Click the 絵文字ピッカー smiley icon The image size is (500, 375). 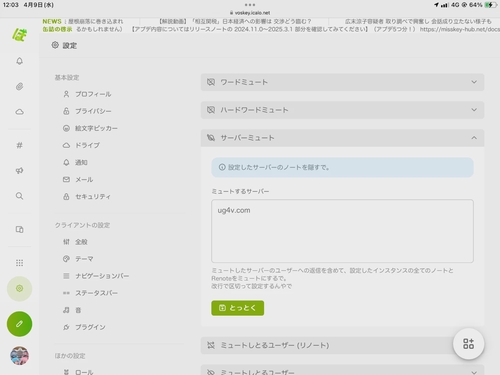point(66,128)
